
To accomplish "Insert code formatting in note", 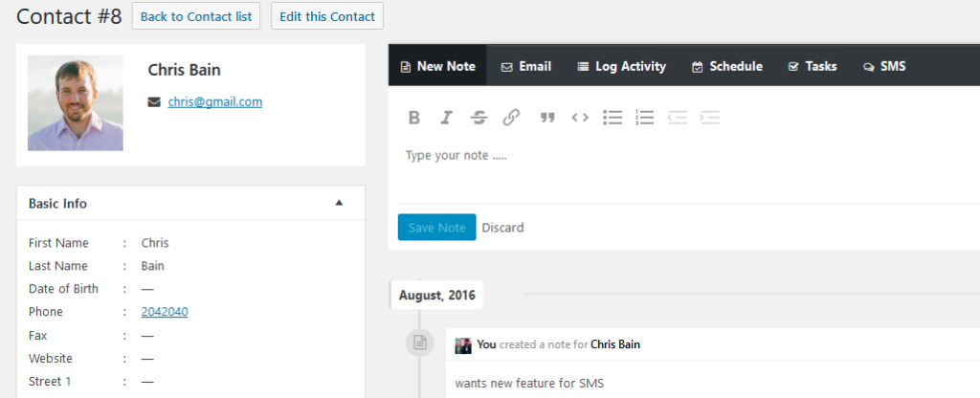I will [x=580, y=118].
